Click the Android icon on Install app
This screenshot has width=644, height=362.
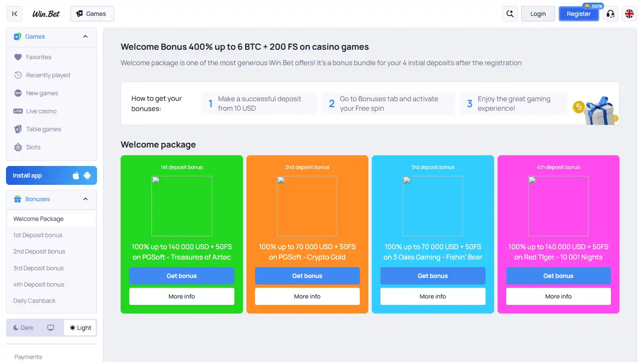click(87, 175)
